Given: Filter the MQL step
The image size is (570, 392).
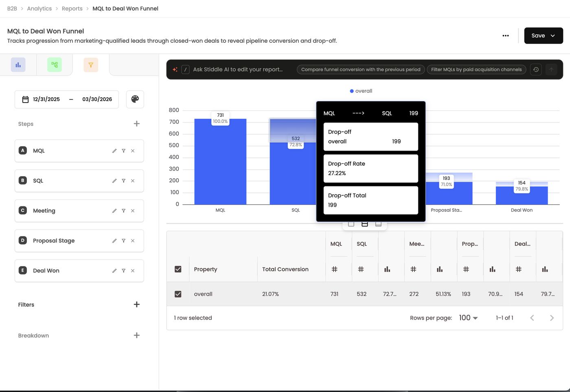Looking at the screenshot, I should [123, 151].
